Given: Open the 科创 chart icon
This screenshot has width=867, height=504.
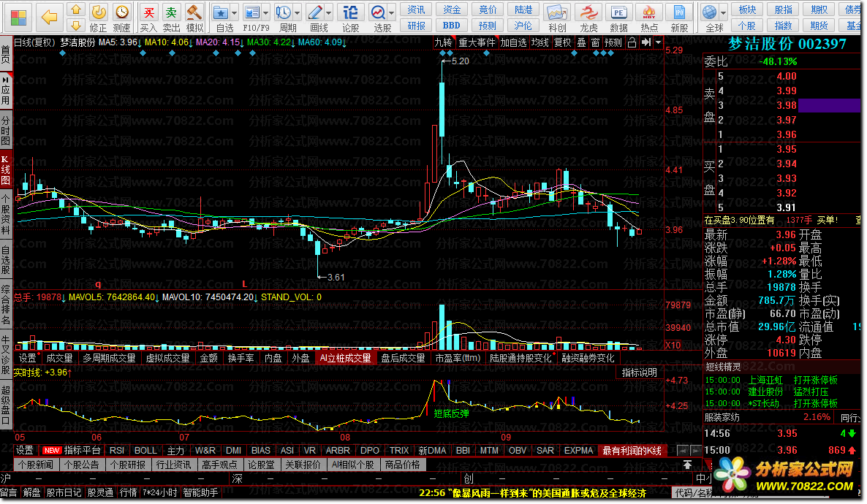Looking at the screenshot, I should (557, 12).
